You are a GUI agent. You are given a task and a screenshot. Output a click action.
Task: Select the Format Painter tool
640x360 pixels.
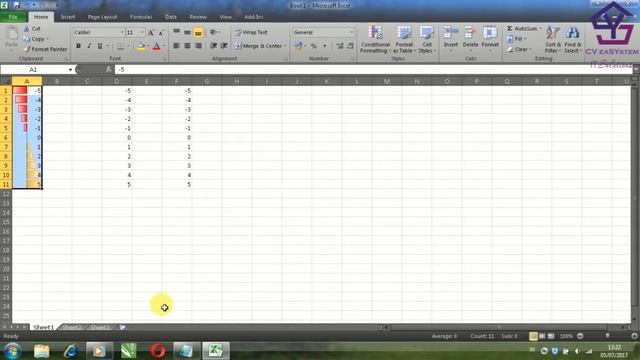tap(45, 49)
